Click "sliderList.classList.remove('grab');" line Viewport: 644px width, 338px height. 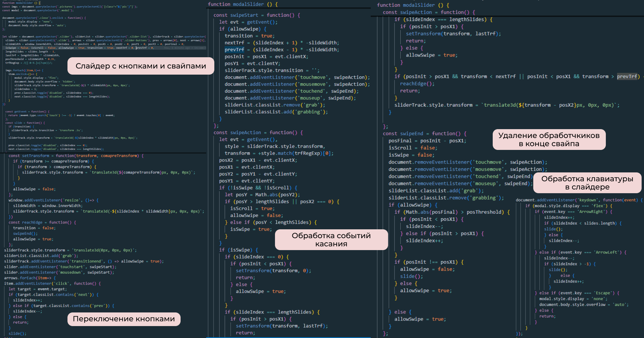pyautogui.click(x=275, y=105)
